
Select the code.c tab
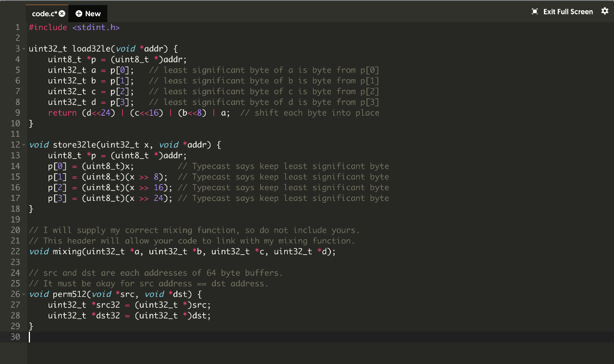click(42, 12)
